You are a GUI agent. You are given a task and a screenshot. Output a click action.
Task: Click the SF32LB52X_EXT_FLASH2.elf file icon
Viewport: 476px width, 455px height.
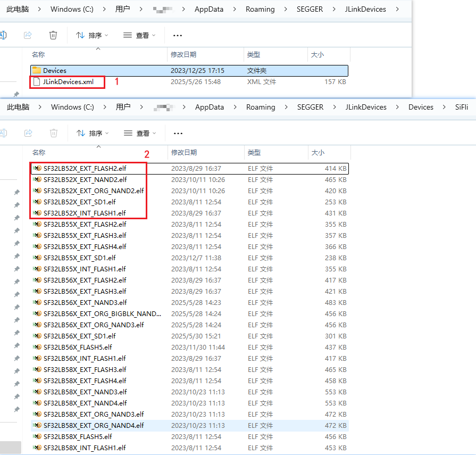37,168
